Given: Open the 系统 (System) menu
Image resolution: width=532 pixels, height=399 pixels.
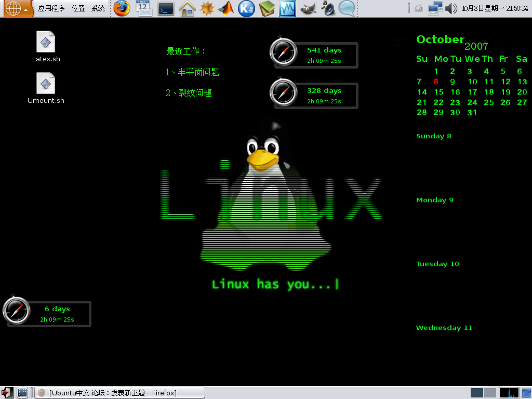Looking at the screenshot, I should coord(98,8).
